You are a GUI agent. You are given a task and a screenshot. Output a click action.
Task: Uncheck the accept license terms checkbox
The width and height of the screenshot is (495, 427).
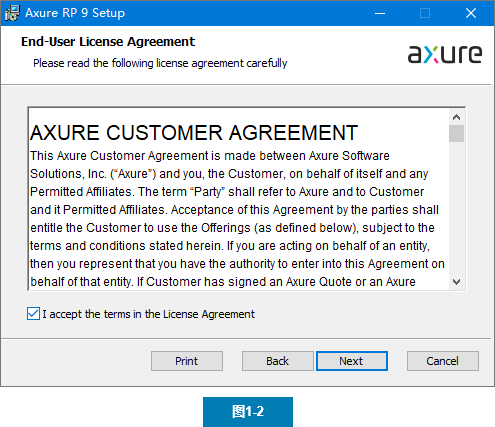point(33,314)
